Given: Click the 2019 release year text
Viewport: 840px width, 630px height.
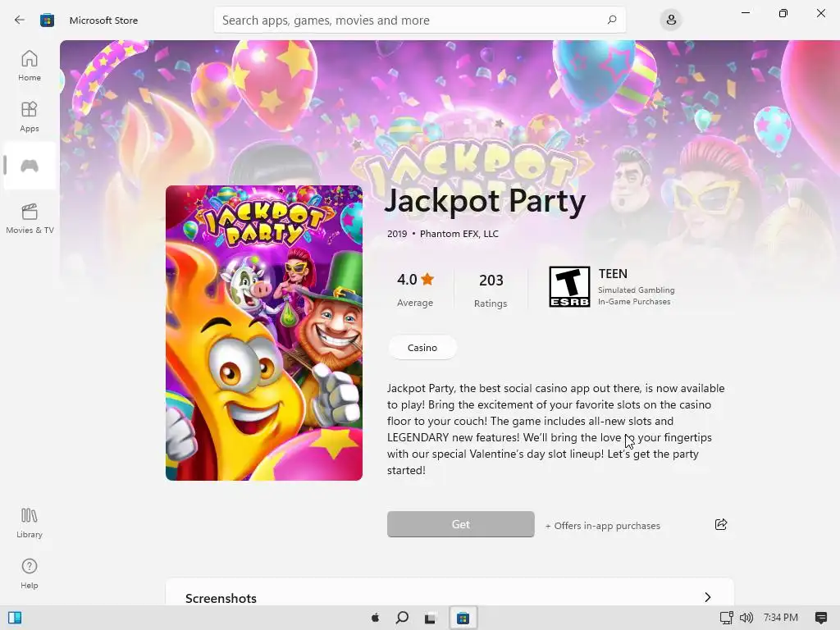Looking at the screenshot, I should pos(397,234).
